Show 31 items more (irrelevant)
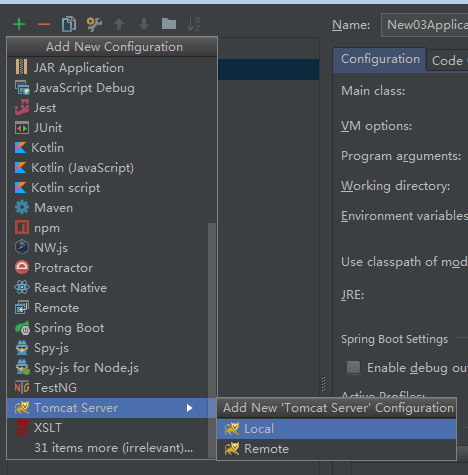The width and height of the screenshot is (468, 475). [108, 448]
